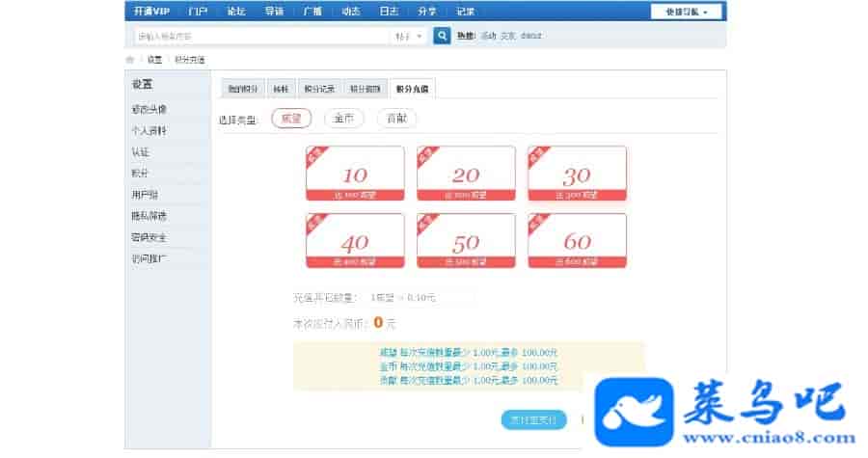Click the blue payment submit button
868x458 pixels.
pyautogui.click(x=533, y=420)
